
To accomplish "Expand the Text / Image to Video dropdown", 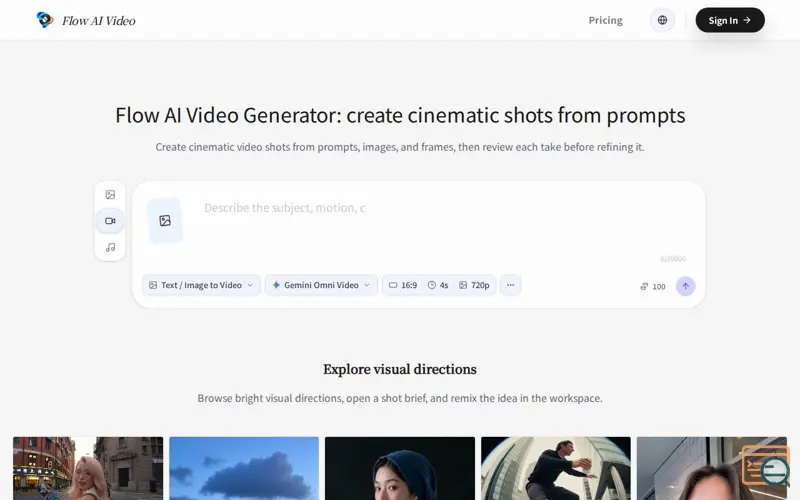I will tap(201, 285).
